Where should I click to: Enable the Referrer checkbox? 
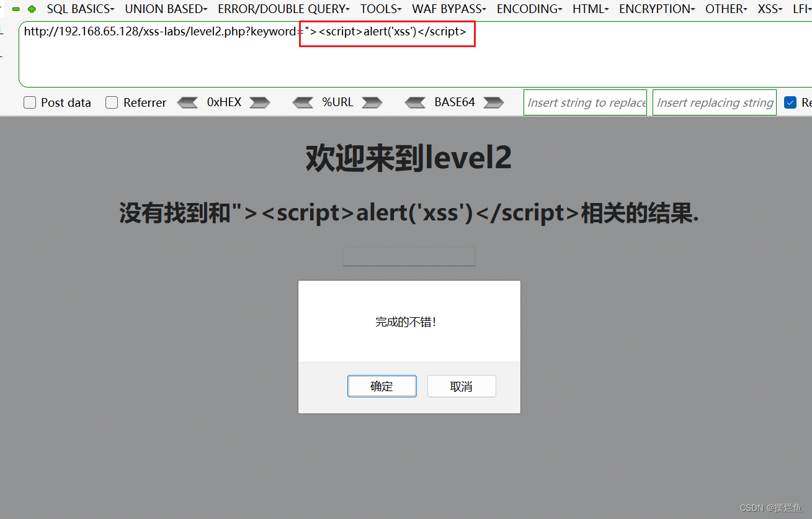pos(112,103)
